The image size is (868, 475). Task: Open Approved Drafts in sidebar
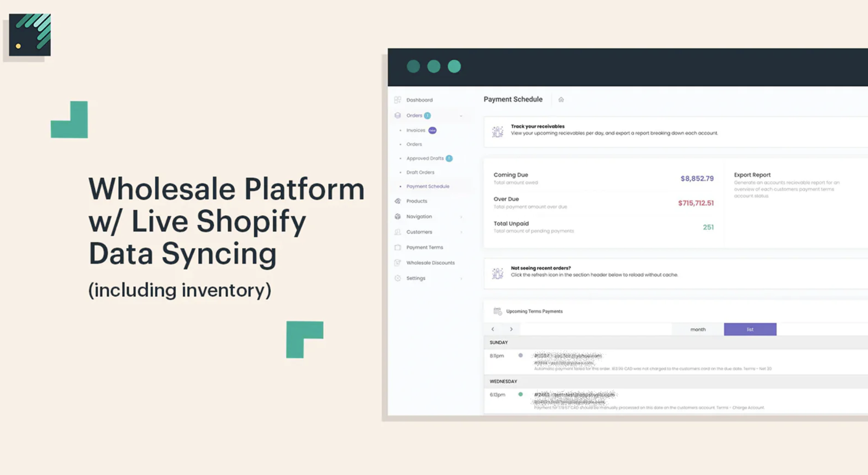pyautogui.click(x=425, y=158)
